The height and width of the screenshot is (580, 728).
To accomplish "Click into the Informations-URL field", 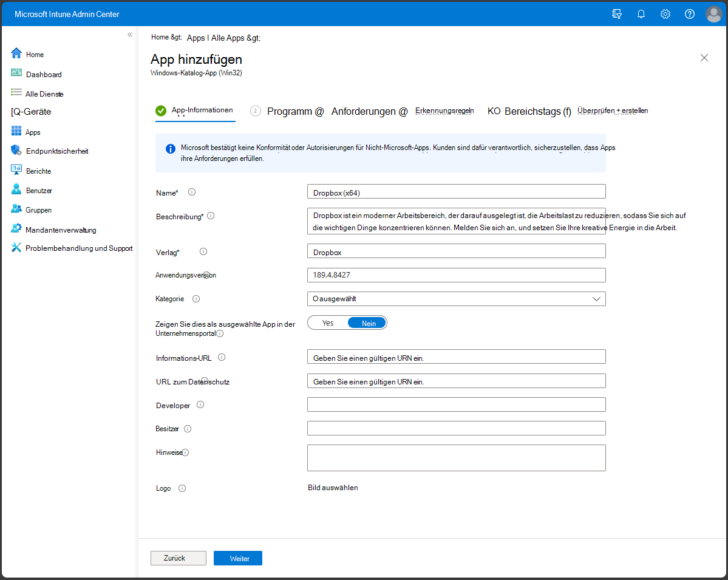I will tap(456, 357).
